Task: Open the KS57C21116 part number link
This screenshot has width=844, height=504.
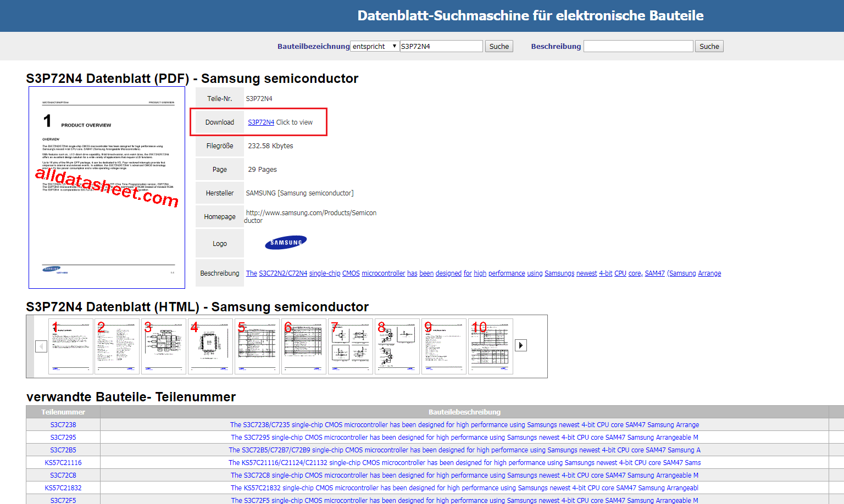Action: [63, 463]
